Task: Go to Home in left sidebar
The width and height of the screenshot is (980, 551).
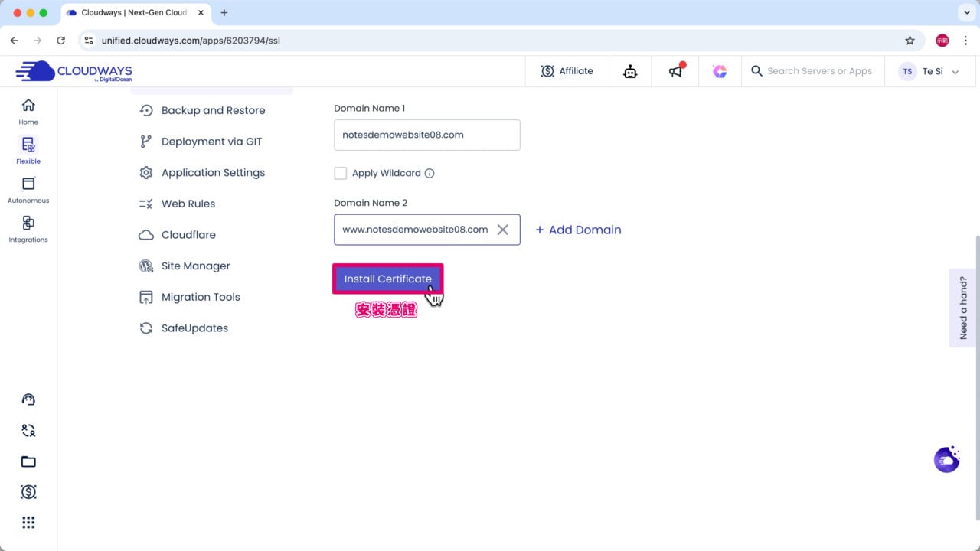Action: [x=28, y=111]
